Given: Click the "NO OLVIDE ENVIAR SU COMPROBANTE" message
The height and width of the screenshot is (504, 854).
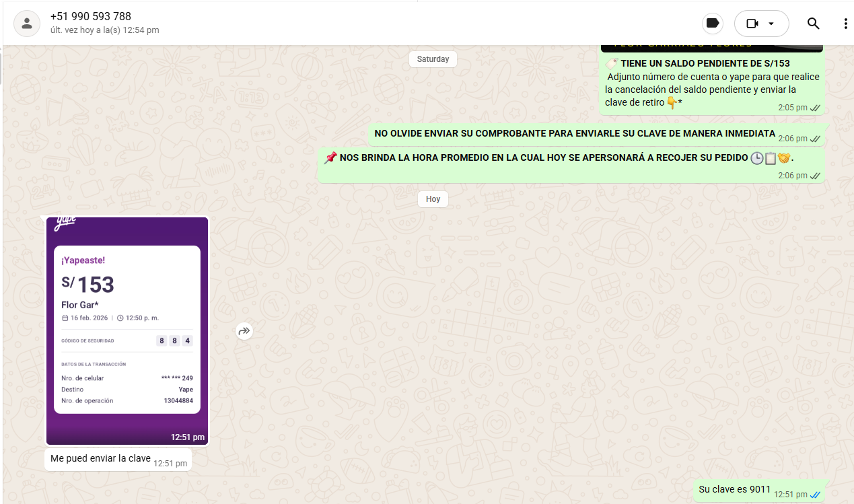Looking at the screenshot, I should tap(574, 134).
